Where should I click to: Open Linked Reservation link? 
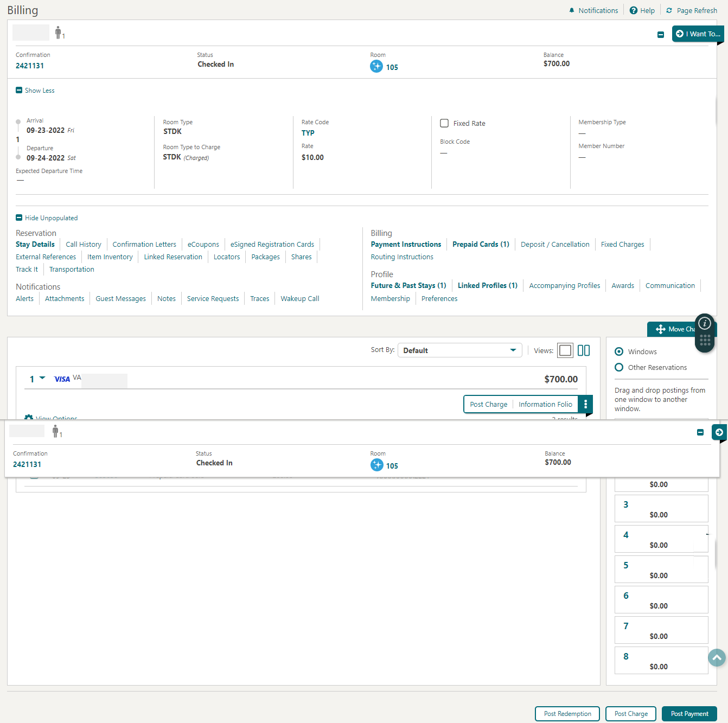point(173,257)
